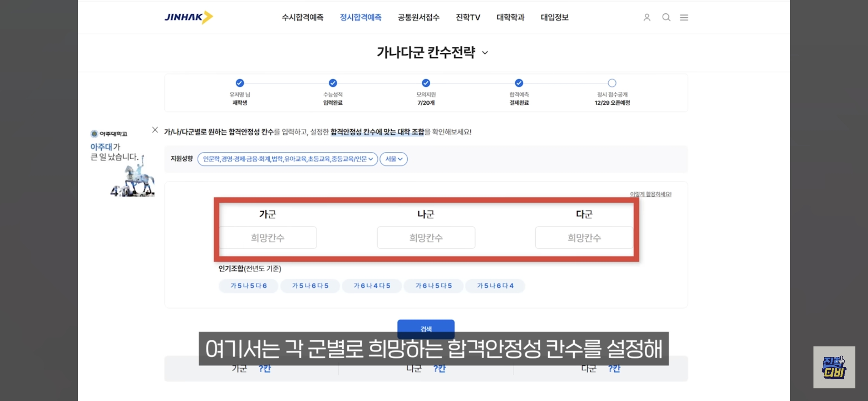The image size is (868, 401).
Task: Open the 수시합격예측 menu
Action: (x=302, y=17)
